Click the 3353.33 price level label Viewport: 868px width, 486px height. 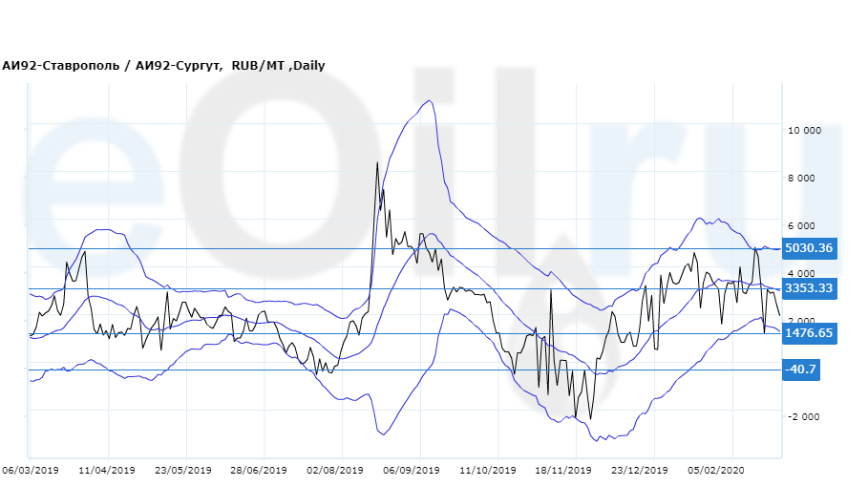click(x=809, y=288)
